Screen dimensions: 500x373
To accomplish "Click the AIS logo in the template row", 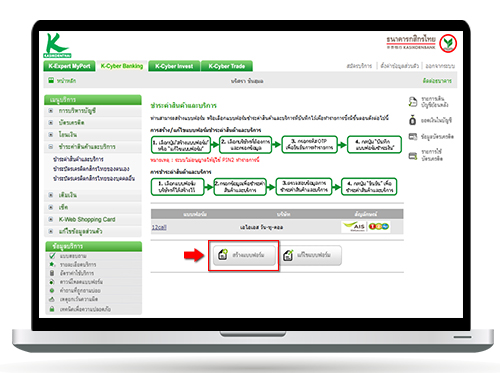I will click(x=354, y=227).
